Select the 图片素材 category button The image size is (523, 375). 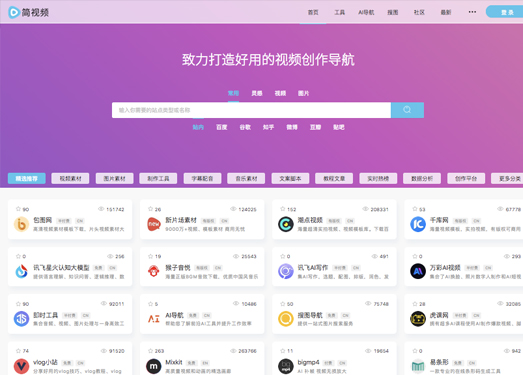click(x=114, y=178)
